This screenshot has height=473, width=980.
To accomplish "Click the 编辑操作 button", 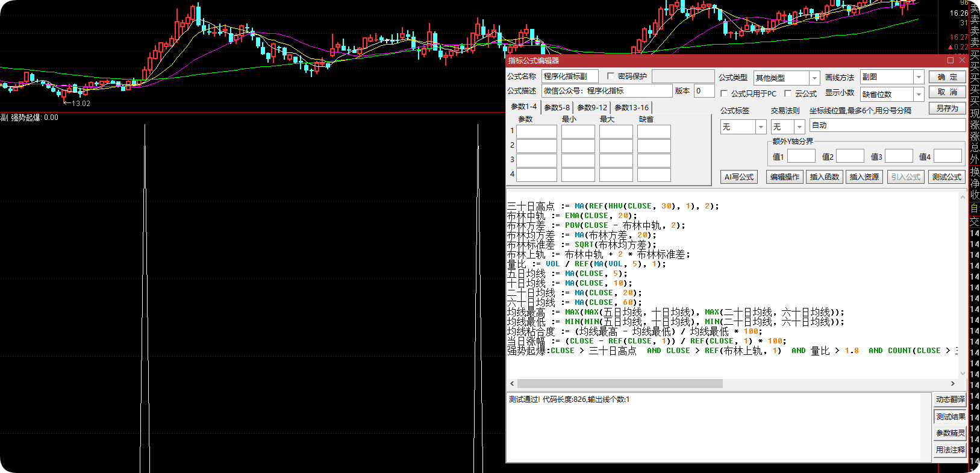I will [x=784, y=177].
